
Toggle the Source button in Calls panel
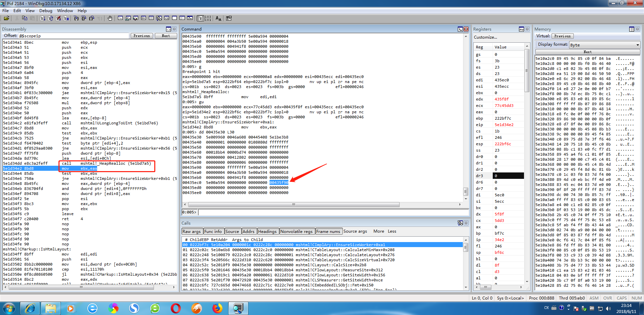point(232,231)
